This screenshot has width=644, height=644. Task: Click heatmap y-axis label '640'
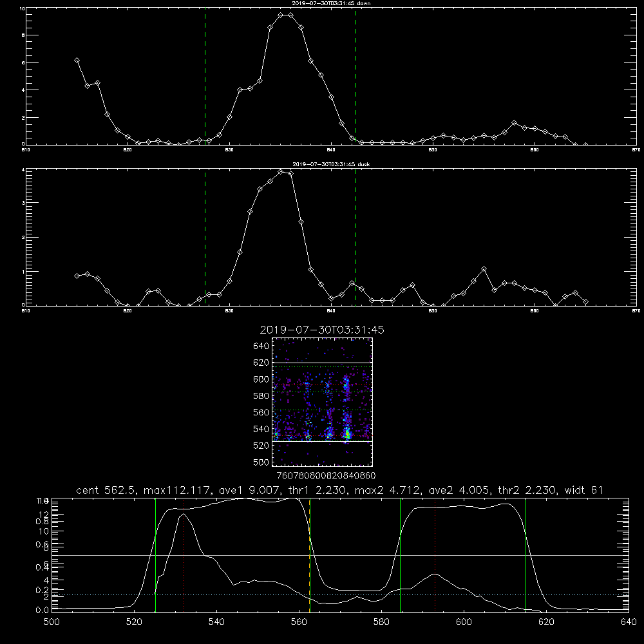[261, 346]
